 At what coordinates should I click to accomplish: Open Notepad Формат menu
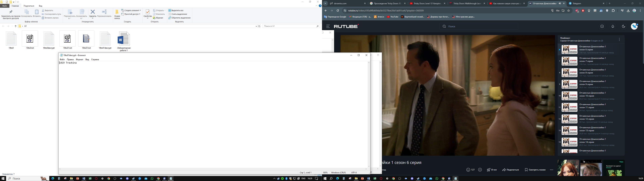[79, 59]
